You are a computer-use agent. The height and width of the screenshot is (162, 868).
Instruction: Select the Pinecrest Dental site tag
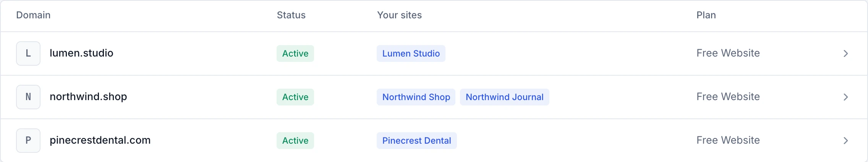[x=417, y=141]
